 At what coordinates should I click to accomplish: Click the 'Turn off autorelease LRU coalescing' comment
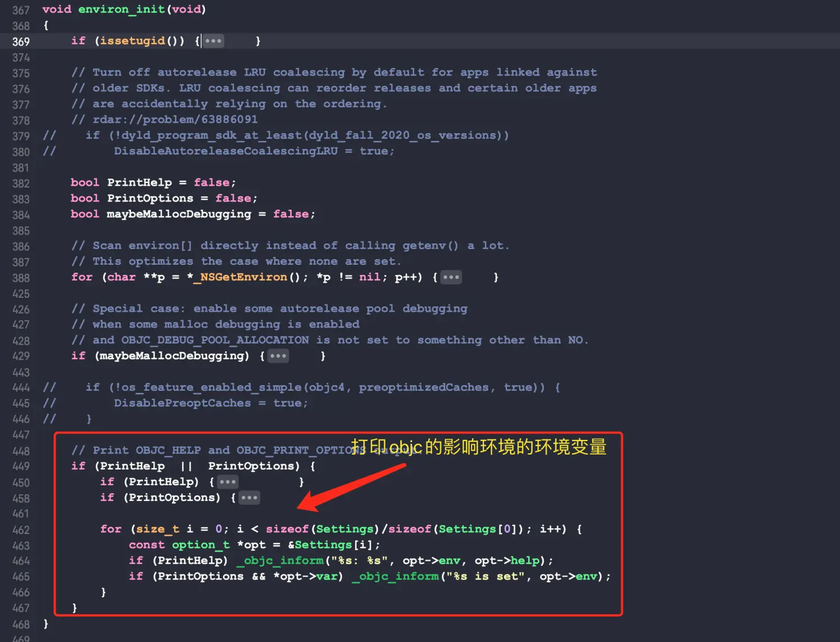pyautogui.click(x=334, y=72)
